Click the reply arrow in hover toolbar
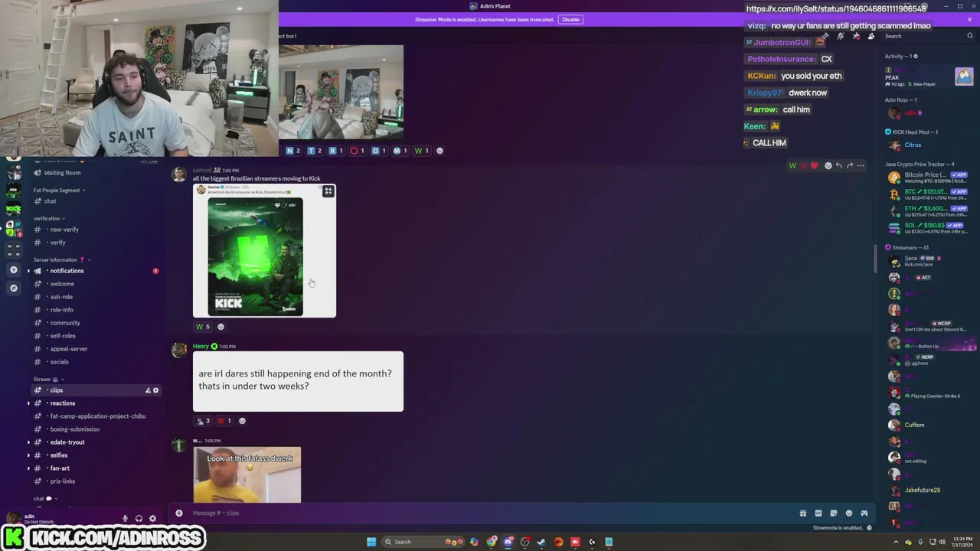The height and width of the screenshot is (551, 980). [x=838, y=165]
